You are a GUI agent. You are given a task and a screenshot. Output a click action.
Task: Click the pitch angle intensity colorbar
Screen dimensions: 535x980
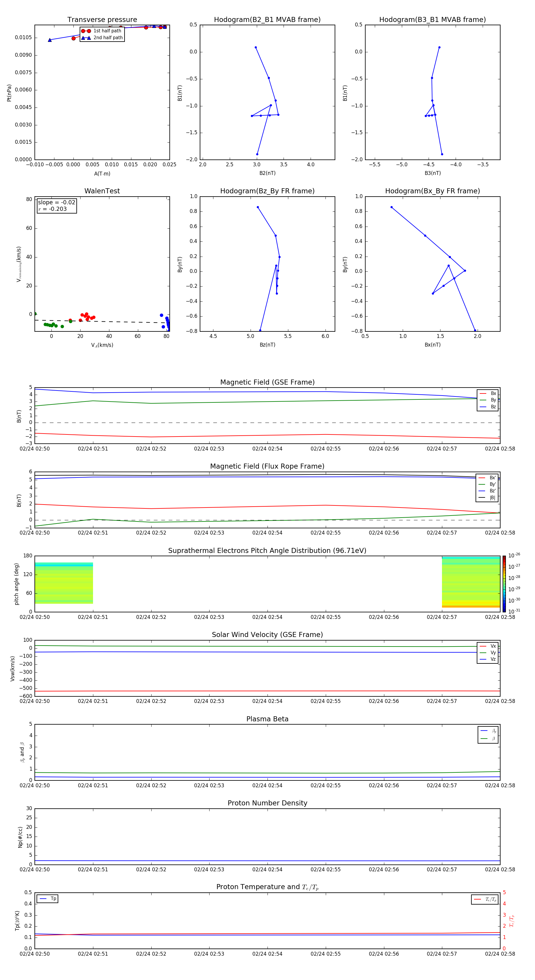click(x=504, y=584)
